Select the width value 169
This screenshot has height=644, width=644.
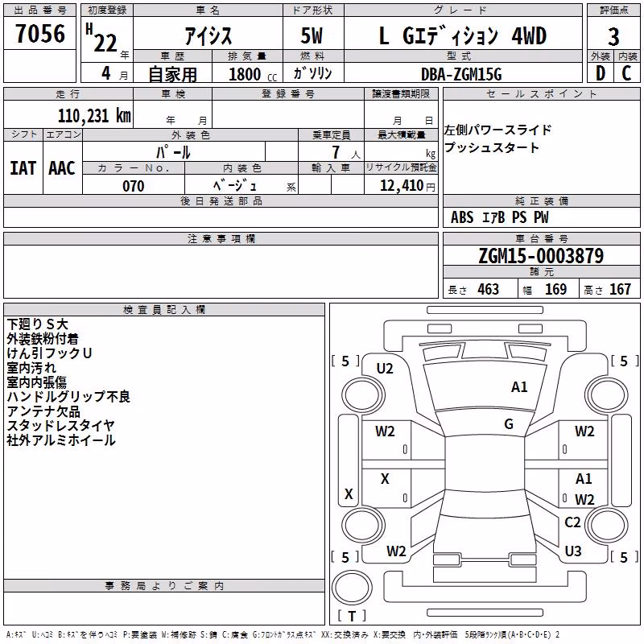coord(555,289)
